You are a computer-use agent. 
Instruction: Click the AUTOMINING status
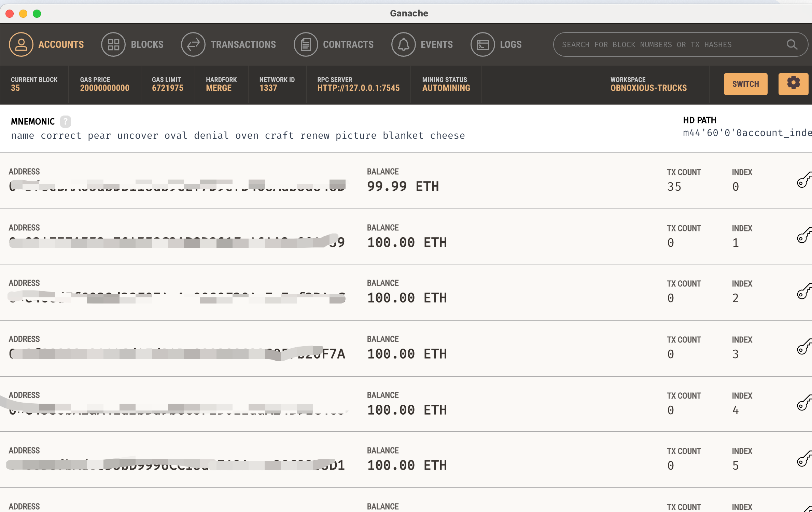point(446,88)
